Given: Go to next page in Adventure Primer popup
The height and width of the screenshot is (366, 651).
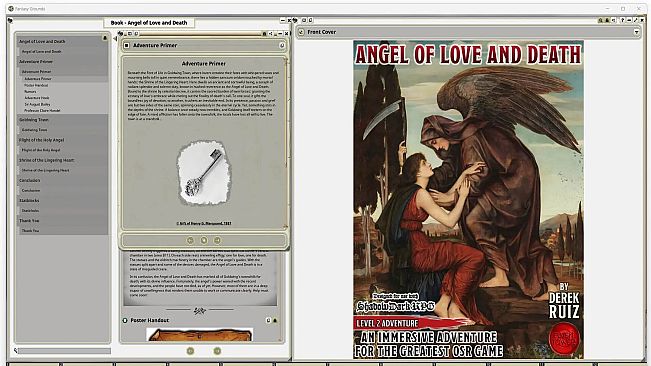Looking at the screenshot, I should 217,240.
